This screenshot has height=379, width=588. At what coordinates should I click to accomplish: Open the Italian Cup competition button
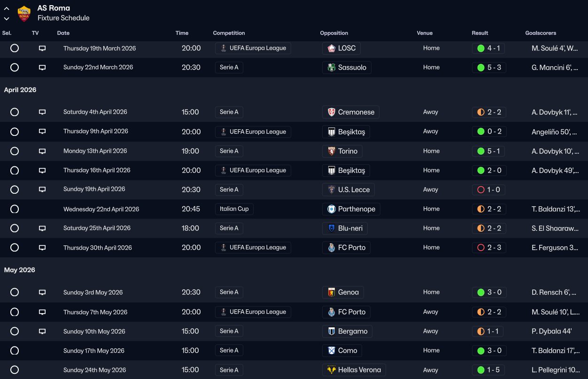click(234, 209)
